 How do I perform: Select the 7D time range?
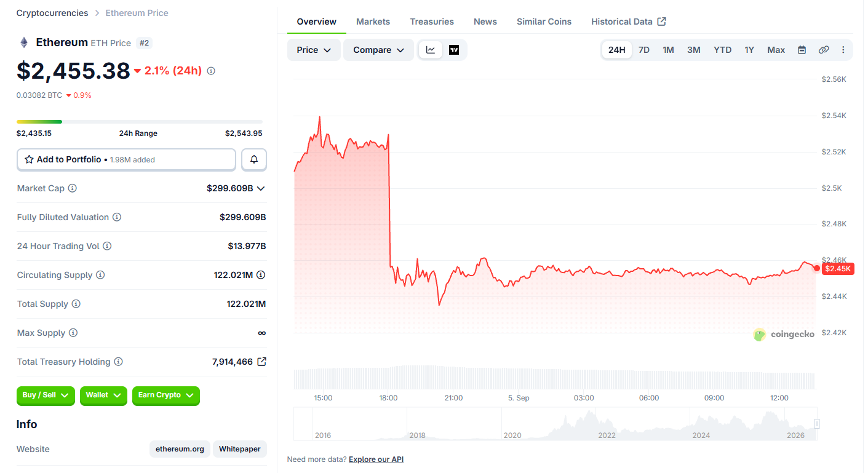644,50
